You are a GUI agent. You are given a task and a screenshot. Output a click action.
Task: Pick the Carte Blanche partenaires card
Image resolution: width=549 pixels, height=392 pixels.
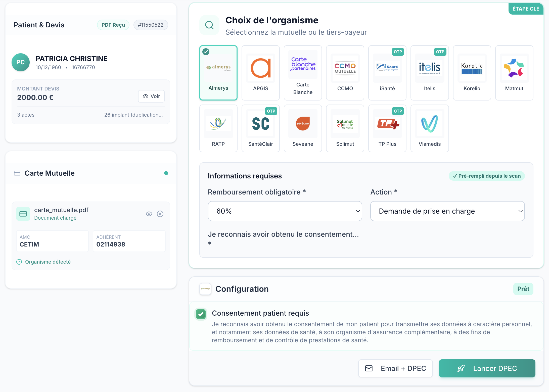[x=303, y=73]
